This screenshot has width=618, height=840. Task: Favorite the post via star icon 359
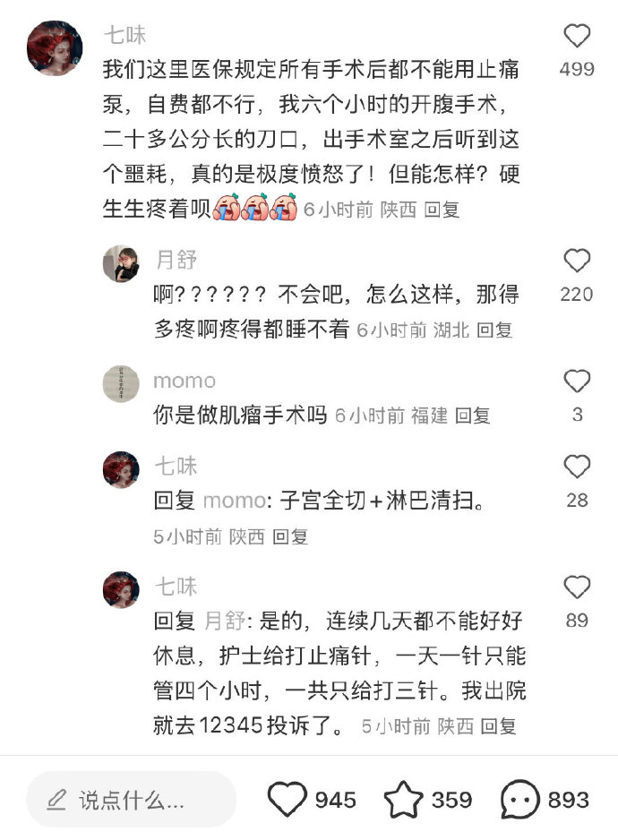pos(403,799)
